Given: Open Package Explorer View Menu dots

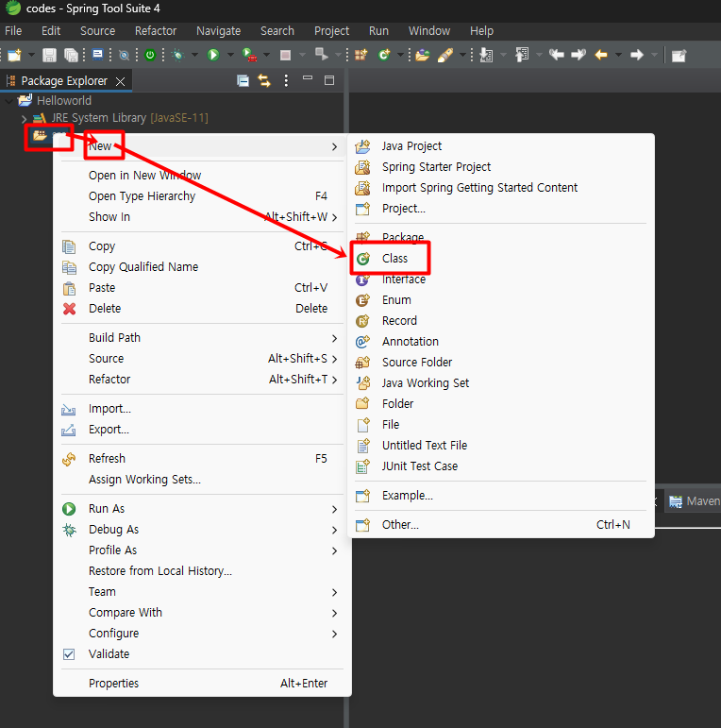Looking at the screenshot, I should pyautogui.click(x=286, y=81).
